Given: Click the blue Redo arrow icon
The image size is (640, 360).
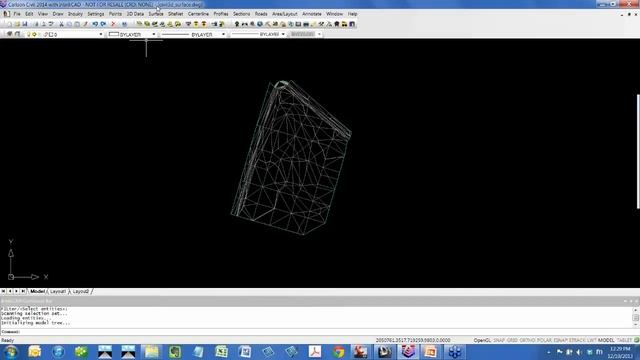Looking at the screenshot, I should [x=103, y=24].
